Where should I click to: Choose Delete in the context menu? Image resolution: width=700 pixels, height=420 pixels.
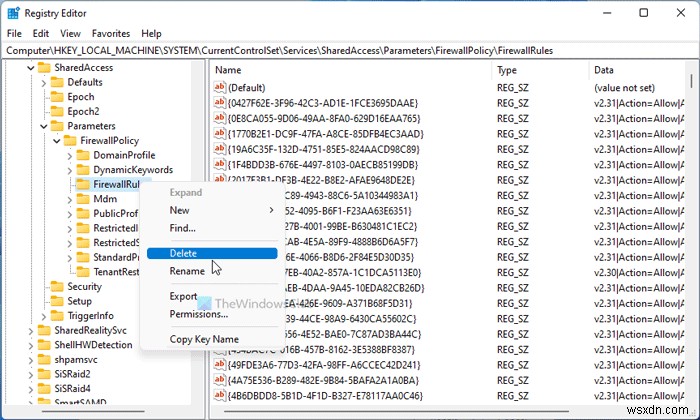pos(212,254)
